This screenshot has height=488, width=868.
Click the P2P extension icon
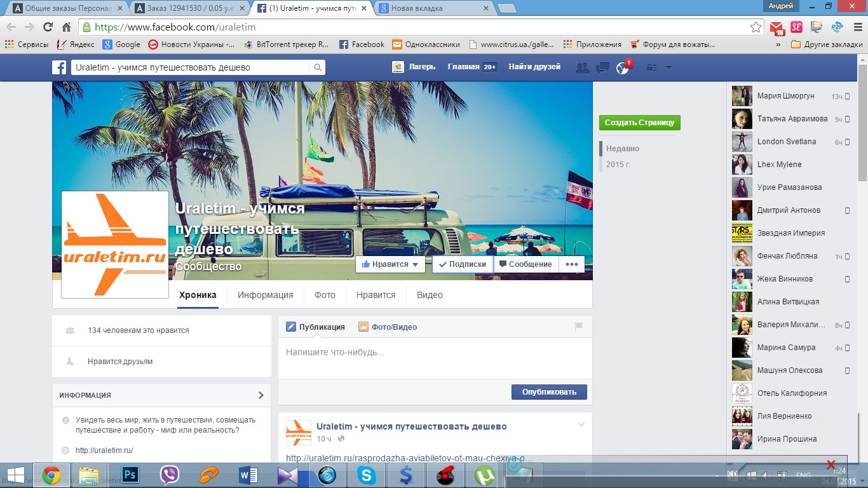coord(837,27)
